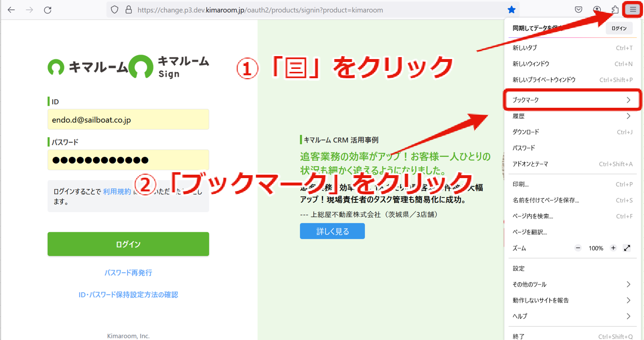Click the ログイン sync button in menu

[x=619, y=29]
